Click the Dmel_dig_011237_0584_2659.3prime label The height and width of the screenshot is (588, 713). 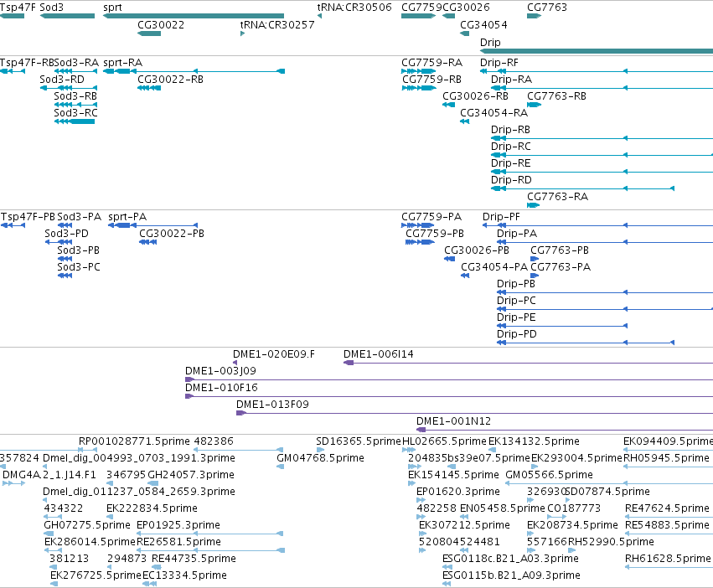[139, 492]
